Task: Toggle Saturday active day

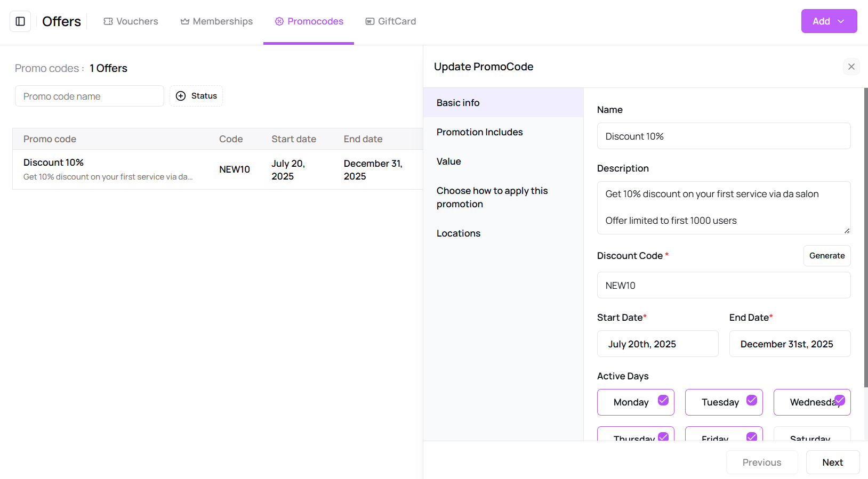Action: pos(812,434)
